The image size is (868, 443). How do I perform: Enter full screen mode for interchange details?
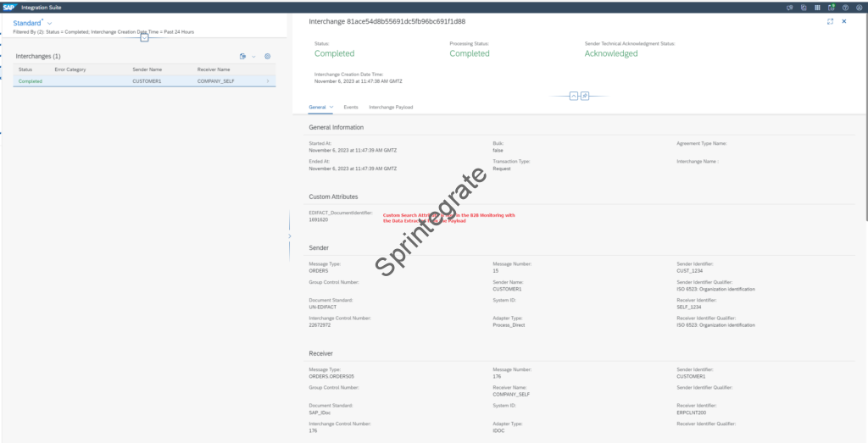pyautogui.click(x=830, y=21)
